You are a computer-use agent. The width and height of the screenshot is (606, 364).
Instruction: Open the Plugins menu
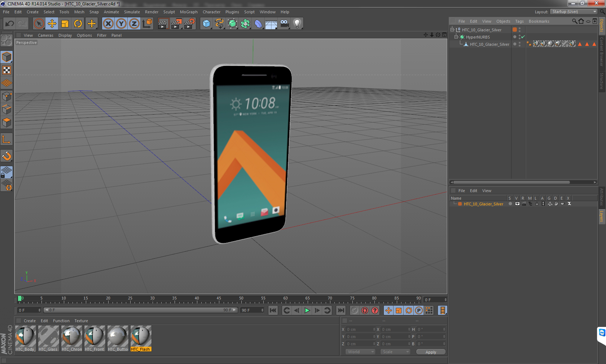pos(232,12)
